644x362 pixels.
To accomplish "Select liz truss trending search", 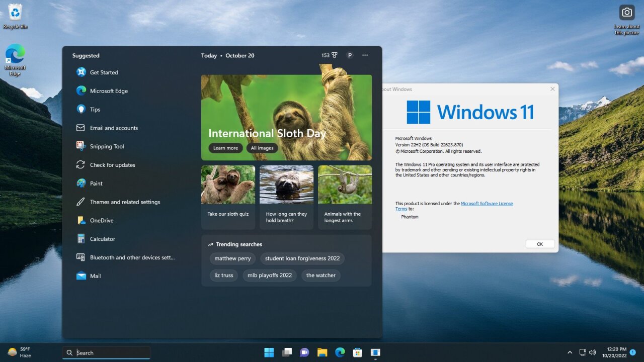I will (x=224, y=276).
